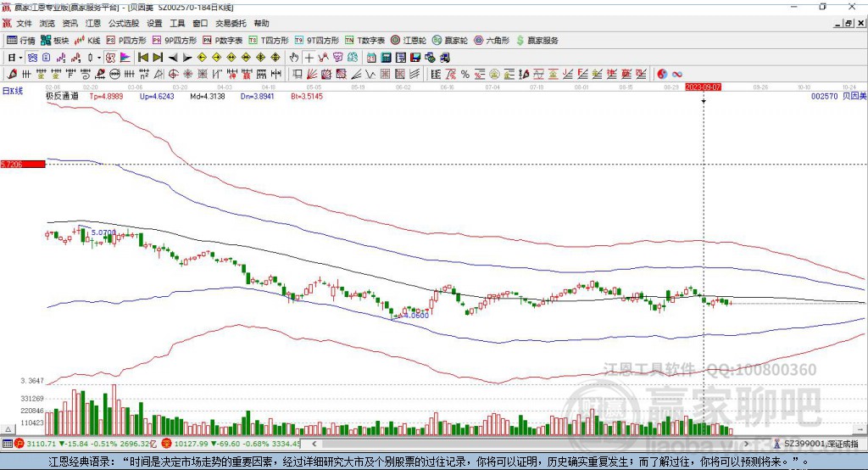Click the red 5.7206 price marker
Viewport: 868px width, 470px height.
click(x=22, y=164)
